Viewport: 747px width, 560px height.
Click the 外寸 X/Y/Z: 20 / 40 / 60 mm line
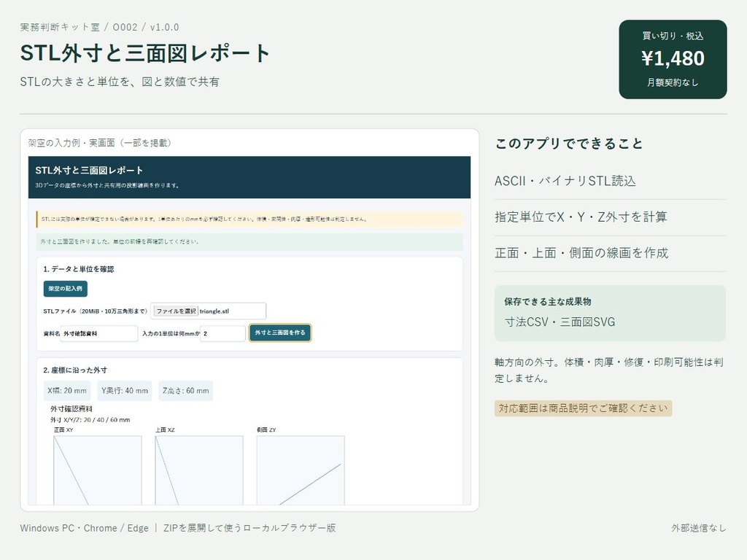90,420
